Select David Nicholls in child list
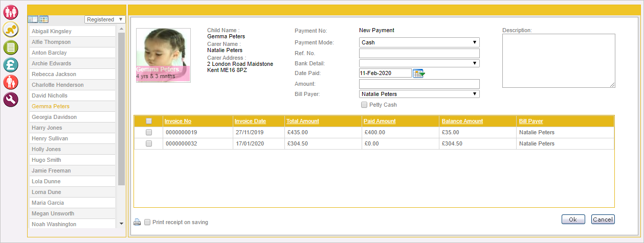644x243 pixels. tap(72, 95)
